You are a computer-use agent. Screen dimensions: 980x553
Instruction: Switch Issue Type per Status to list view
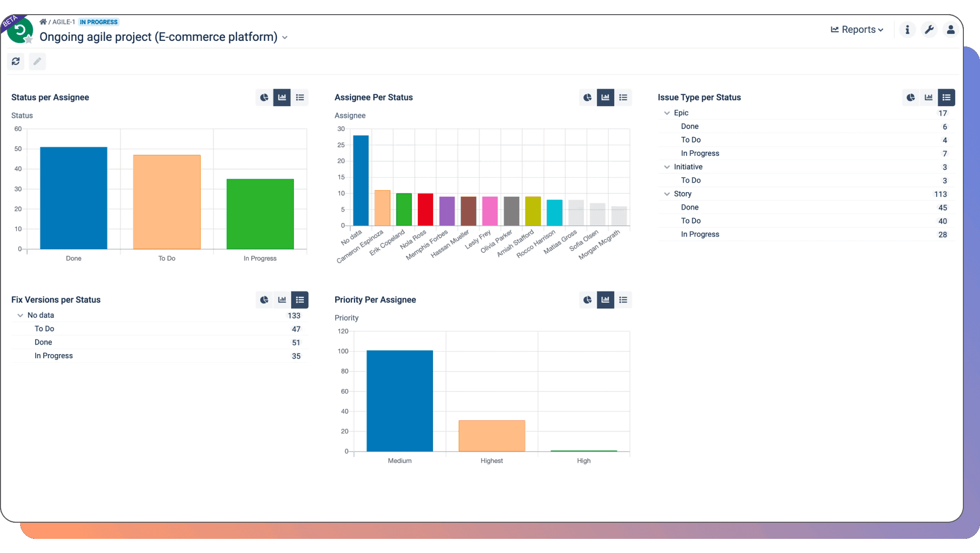click(x=946, y=97)
